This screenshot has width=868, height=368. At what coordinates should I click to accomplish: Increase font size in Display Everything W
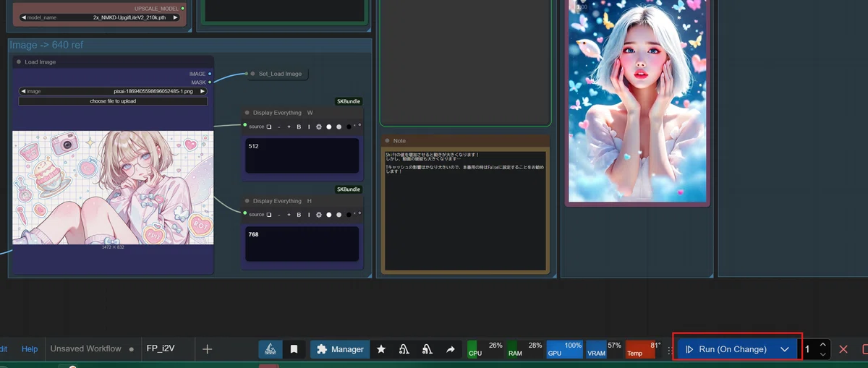tap(289, 127)
